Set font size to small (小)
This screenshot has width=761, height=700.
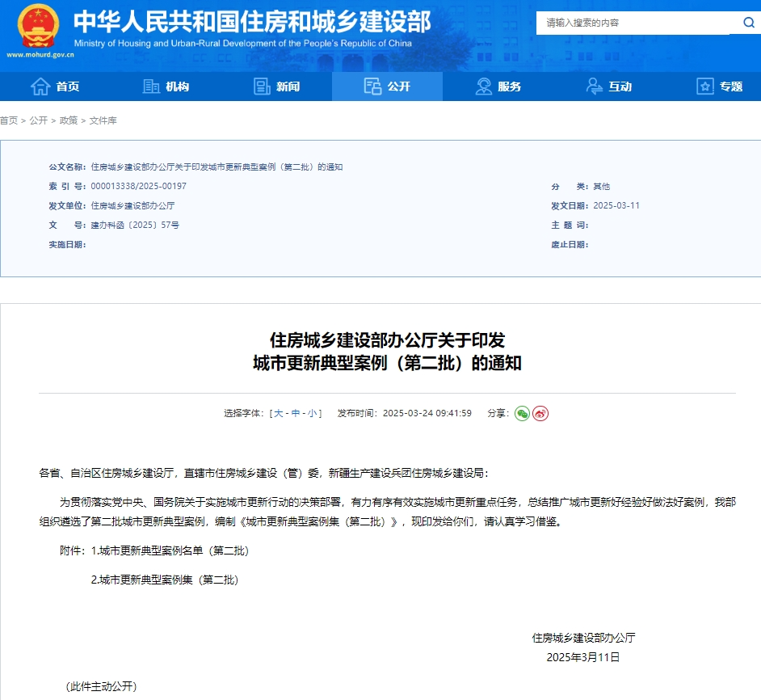coord(312,413)
